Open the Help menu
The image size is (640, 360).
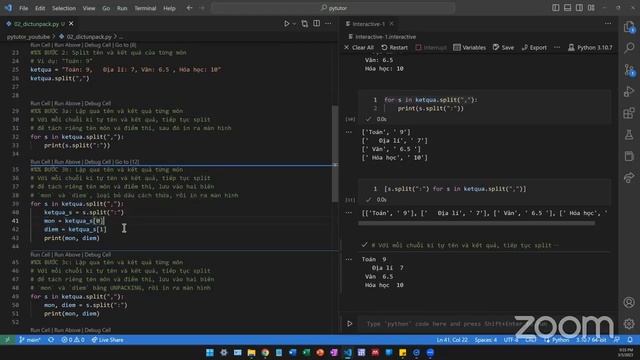(x=169, y=8)
